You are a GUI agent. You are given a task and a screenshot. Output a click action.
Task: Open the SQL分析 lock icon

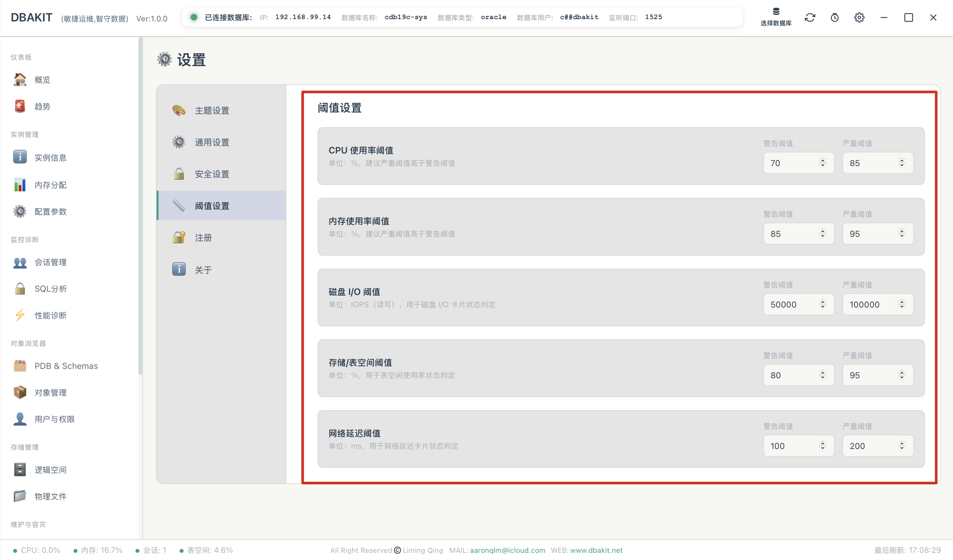pyautogui.click(x=20, y=289)
